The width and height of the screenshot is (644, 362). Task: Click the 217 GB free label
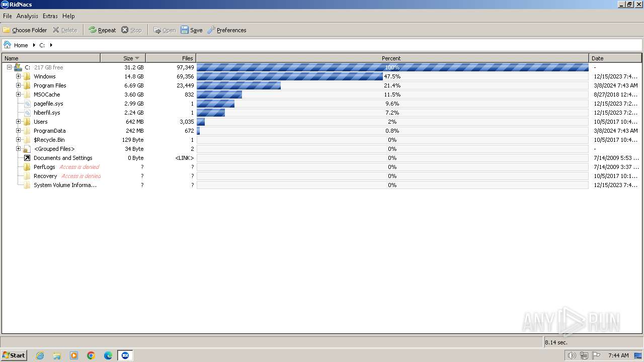[x=48, y=67]
